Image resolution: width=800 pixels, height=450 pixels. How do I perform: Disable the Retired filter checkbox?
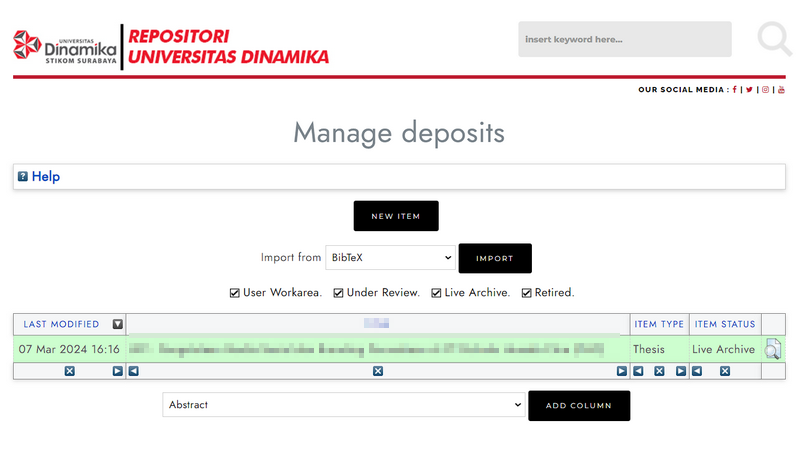[527, 293]
